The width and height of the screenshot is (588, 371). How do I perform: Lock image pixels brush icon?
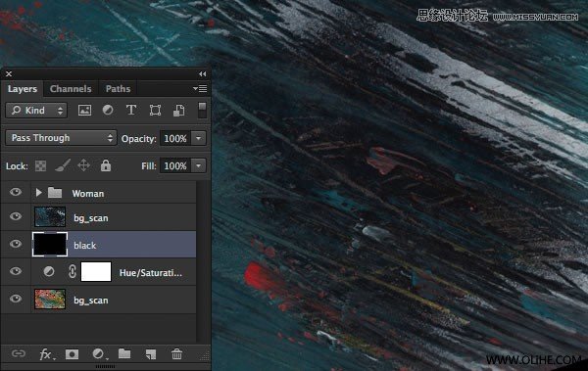click(63, 165)
